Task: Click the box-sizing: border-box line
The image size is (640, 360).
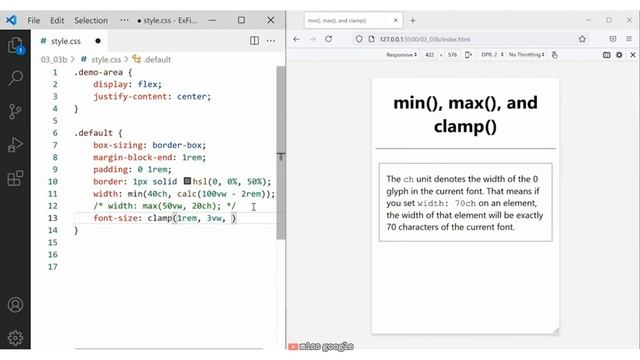Action: [149, 145]
